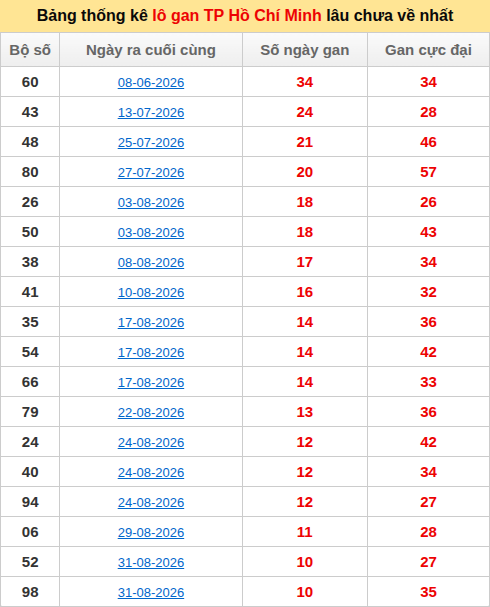Open 17-08-2026 link in row 54

[151, 352]
